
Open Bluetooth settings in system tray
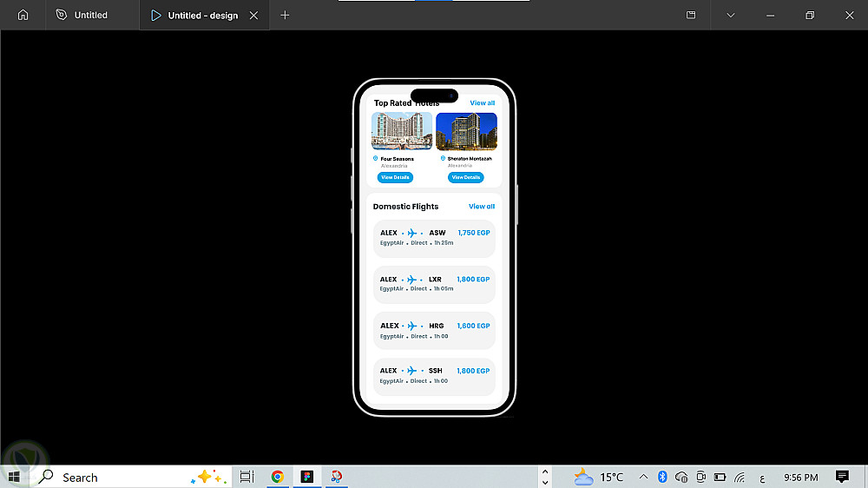[x=662, y=477]
